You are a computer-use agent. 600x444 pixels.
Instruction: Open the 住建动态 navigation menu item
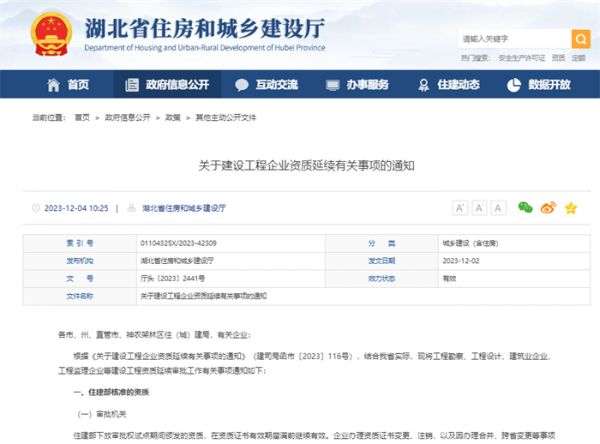(458, 85)
